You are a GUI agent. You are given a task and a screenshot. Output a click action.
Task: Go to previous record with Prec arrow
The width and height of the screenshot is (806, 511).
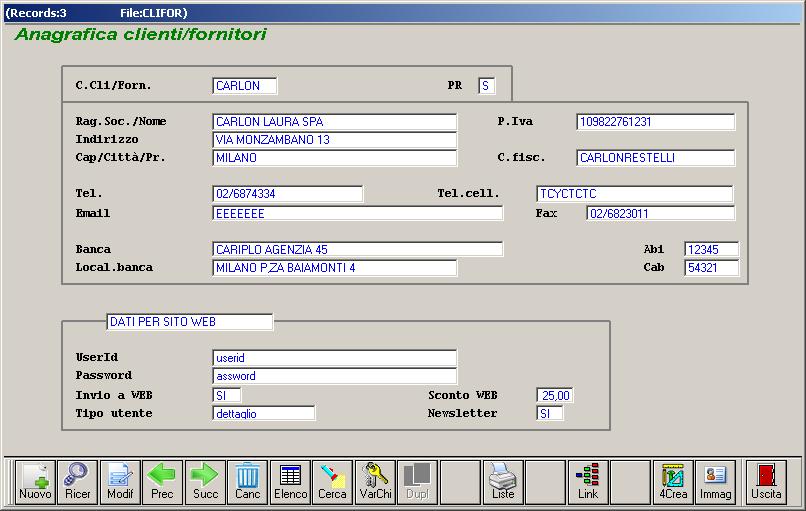click(162, 482)
